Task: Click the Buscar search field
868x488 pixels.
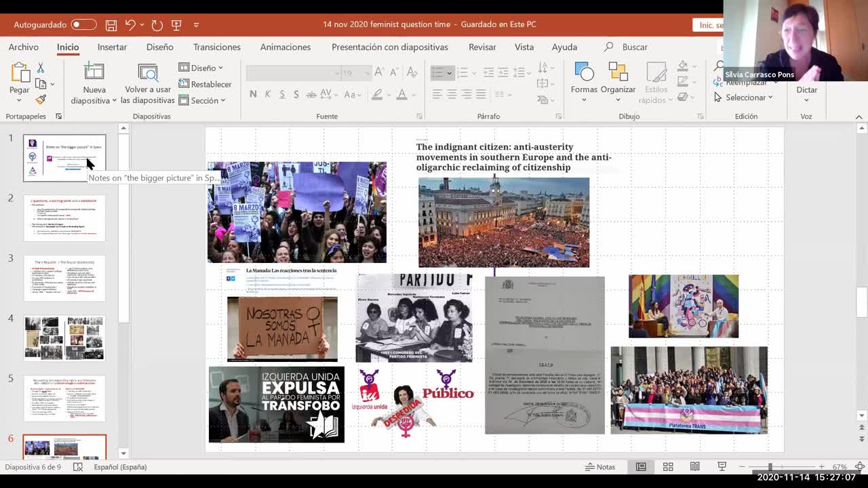Action: coord(635,47)
